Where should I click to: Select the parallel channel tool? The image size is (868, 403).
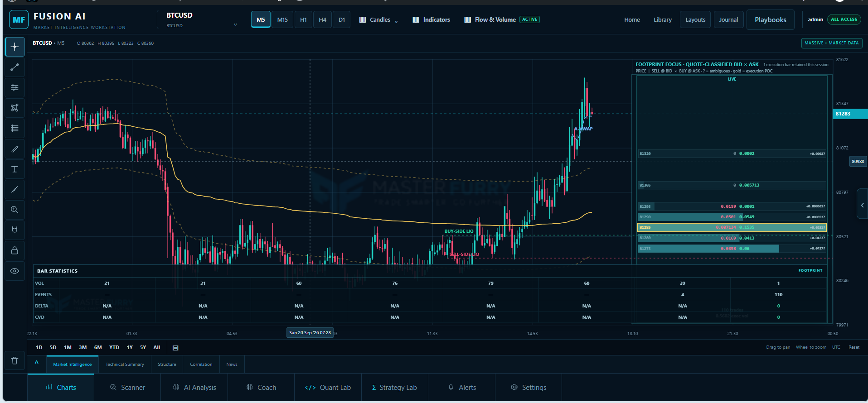pyautogui.click(x=15, y=149)
